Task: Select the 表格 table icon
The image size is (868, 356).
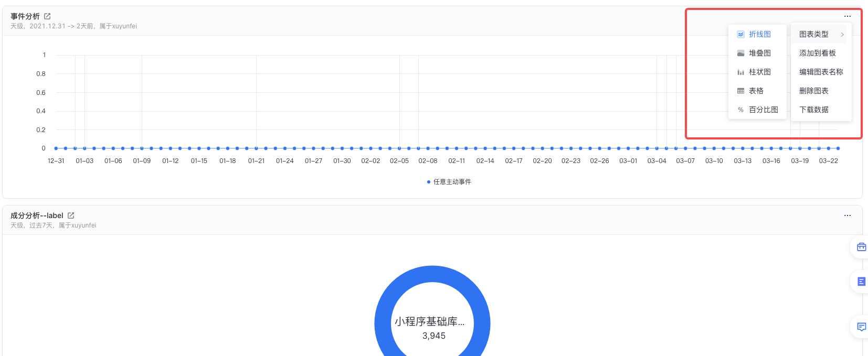Action: [740, 91]
